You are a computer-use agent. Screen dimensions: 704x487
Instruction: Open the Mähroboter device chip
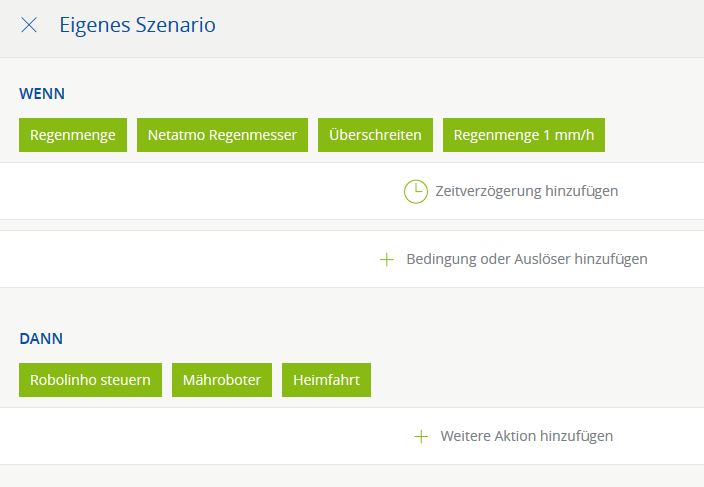pyautogui.click(x=222, y=380)
